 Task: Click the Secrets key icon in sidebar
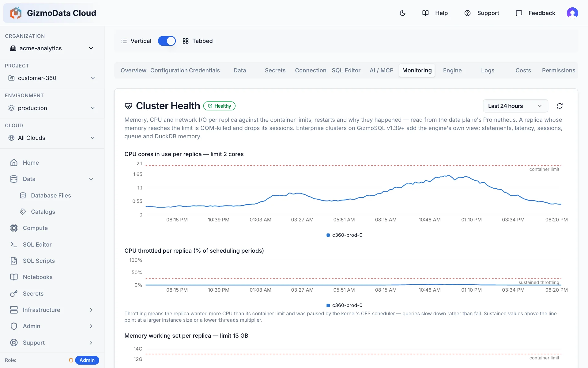[14, 293]
